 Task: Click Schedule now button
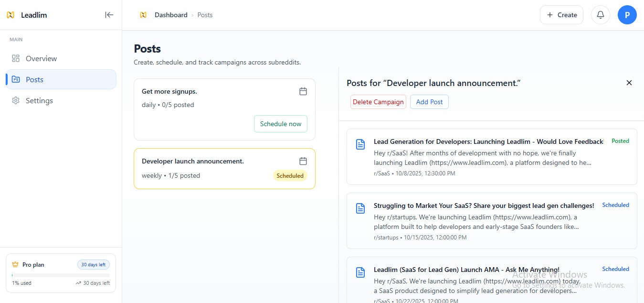(x=281, y=124)
